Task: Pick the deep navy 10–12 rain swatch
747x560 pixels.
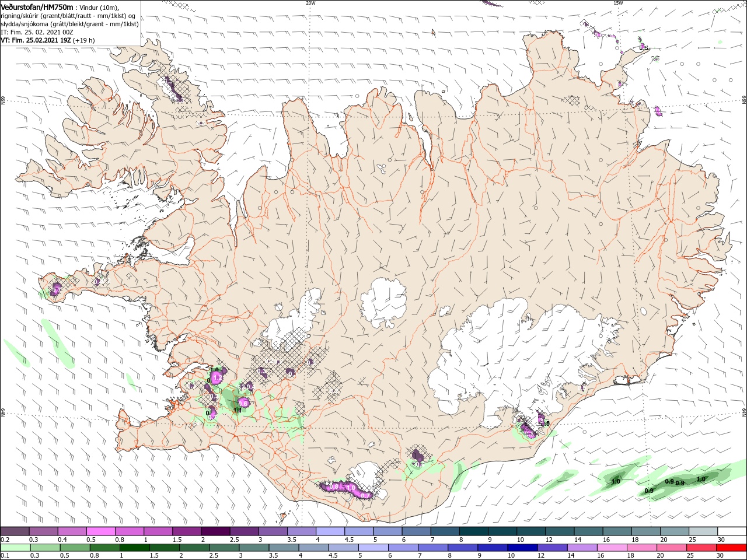Action: pos(523,548)
